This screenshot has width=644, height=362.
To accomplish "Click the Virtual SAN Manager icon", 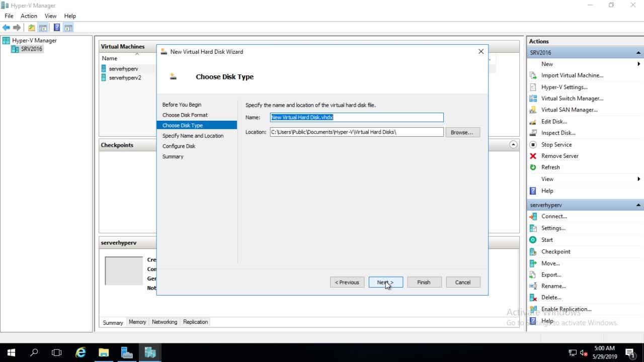I will coord(533,110).
